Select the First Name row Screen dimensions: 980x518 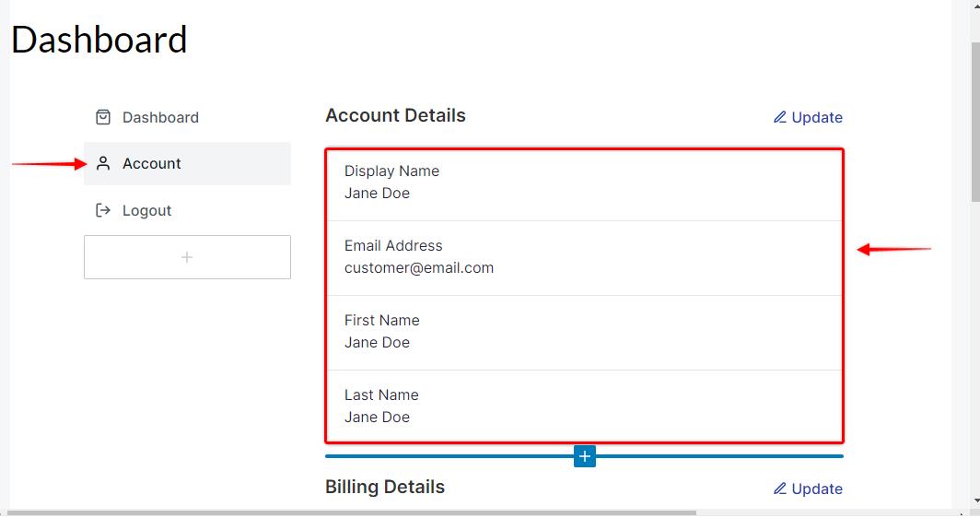[584, 332]
